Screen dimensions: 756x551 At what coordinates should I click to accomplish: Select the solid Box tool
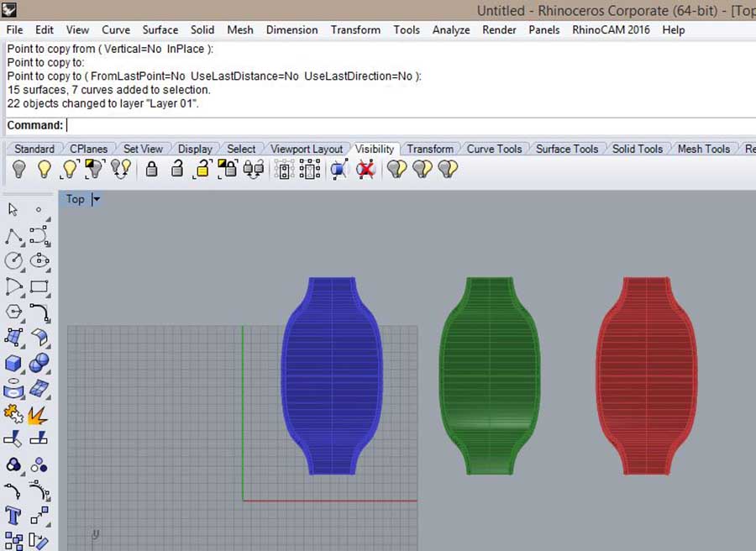coord(13,363)
